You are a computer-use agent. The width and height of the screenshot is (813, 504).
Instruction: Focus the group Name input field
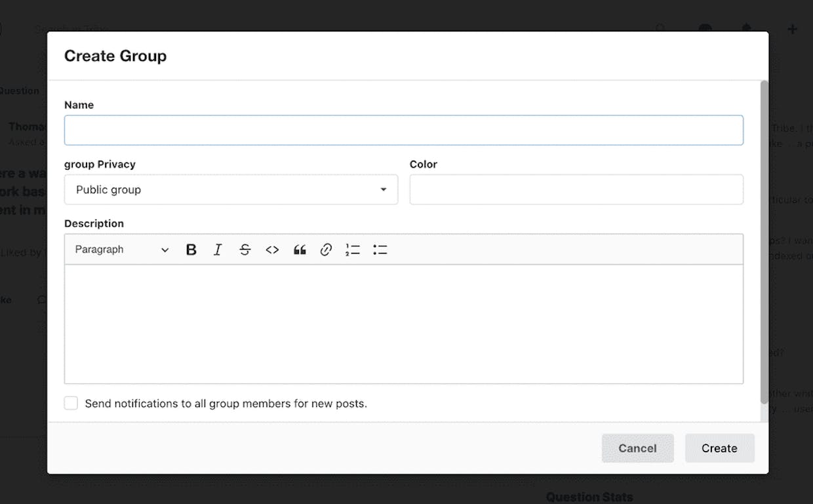(x=404, y=130)
